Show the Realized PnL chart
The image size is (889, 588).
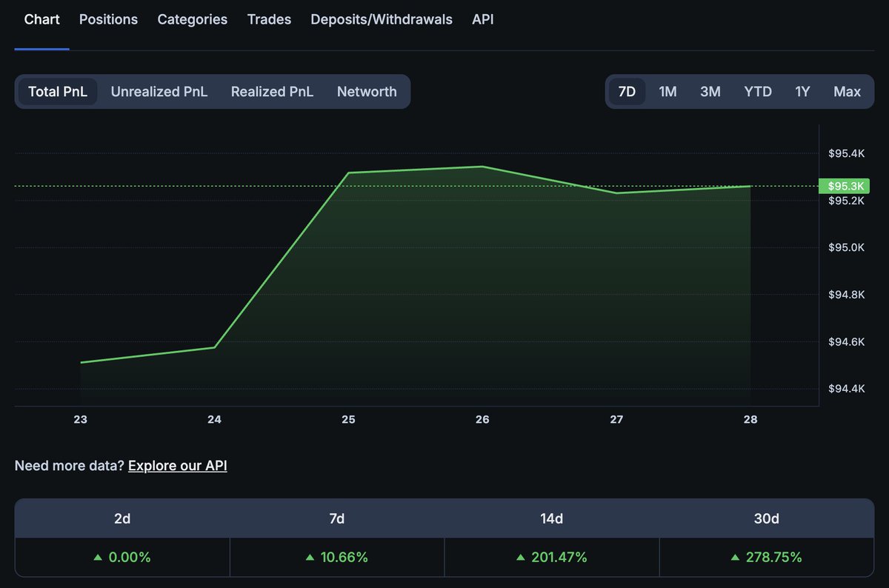coord(272,92)
